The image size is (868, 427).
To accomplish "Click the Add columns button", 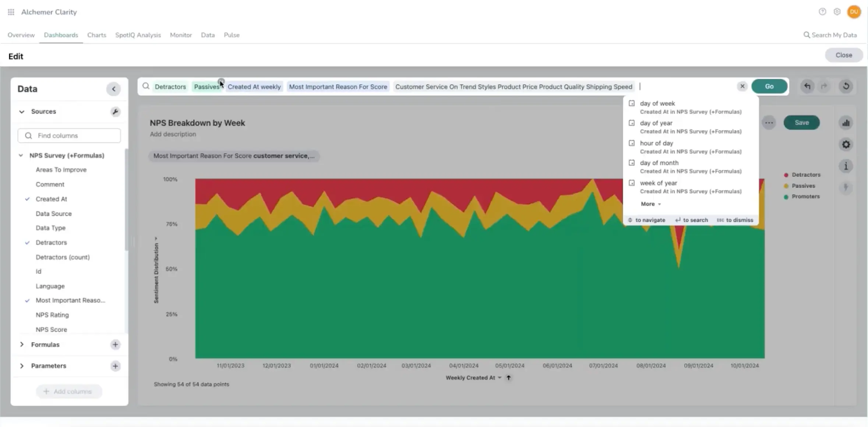I will pos(69,391).
